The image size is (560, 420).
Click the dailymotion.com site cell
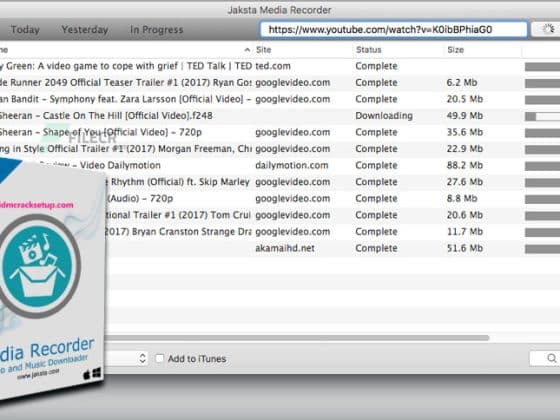coord(292,165)
